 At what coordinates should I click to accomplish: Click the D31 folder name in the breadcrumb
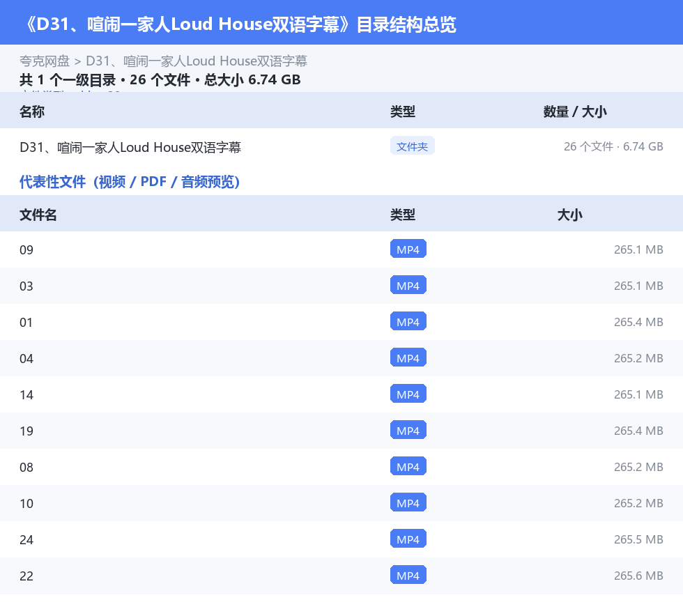tap(197, 61)
